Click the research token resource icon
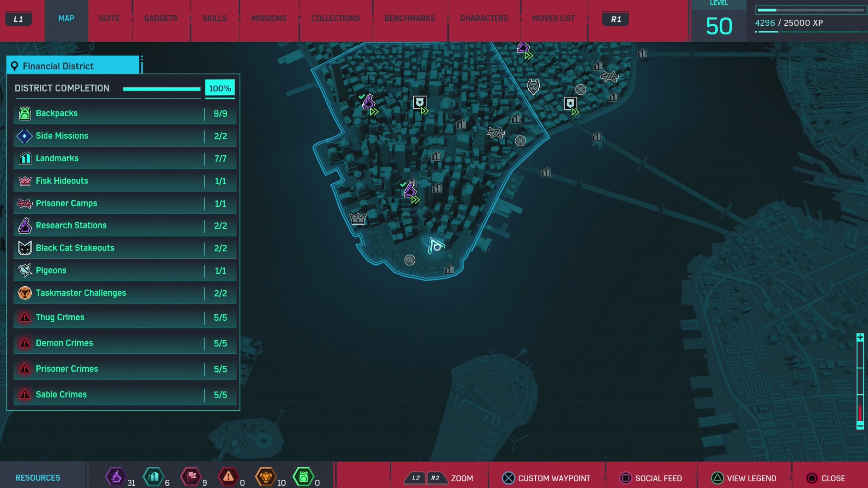Viewport: 868px width, 488px height. click(115, 477)
